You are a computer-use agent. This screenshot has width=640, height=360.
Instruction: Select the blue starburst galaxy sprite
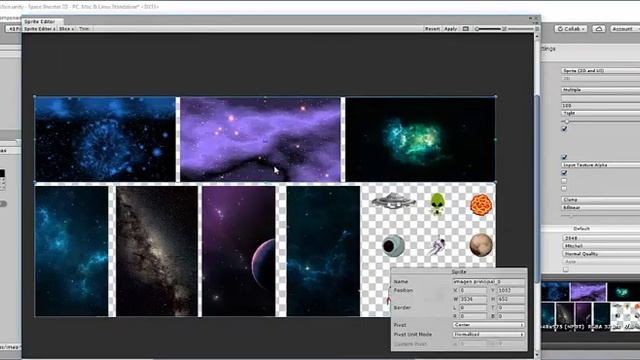pyautogui.click(x=105, y=139)
